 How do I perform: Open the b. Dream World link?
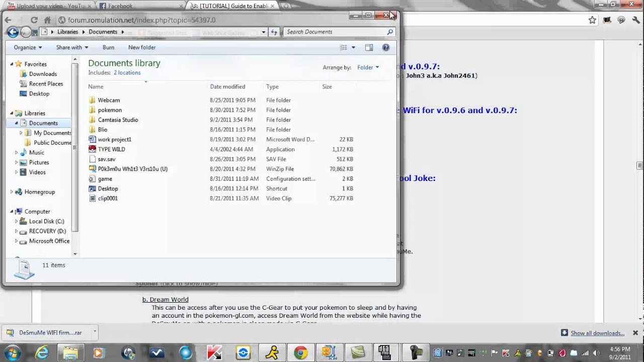coord(166,299)
